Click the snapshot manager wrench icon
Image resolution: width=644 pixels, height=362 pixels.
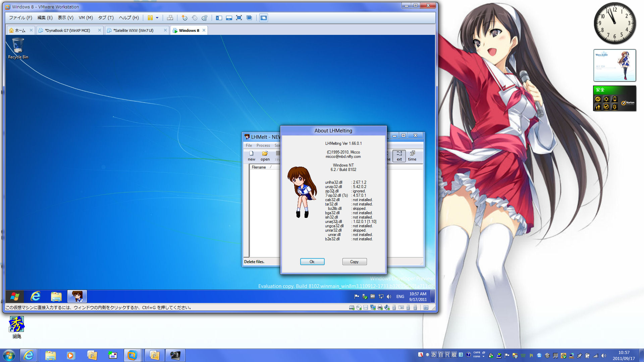pyautogui.click(x=205, y=18)
